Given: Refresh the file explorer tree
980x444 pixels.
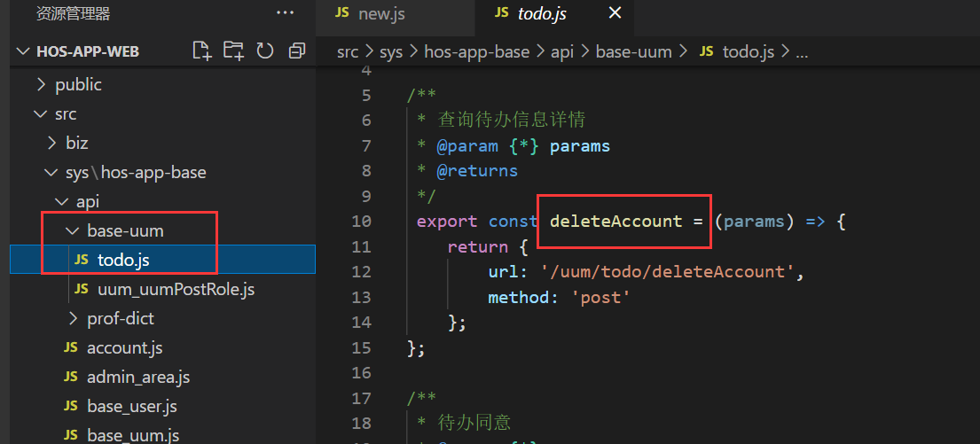Looking at the screenshot, I should 264,51.
